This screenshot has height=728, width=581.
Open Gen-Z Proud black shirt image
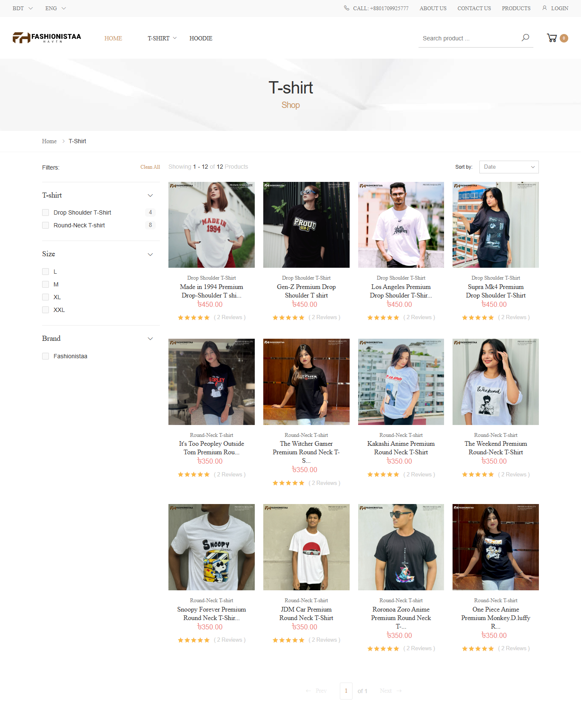point(306,225)
